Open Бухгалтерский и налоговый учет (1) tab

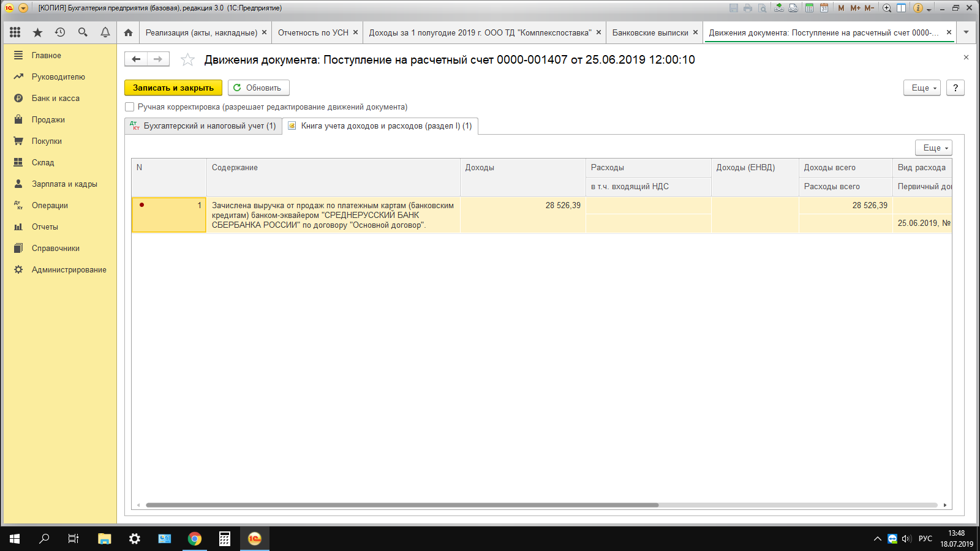click(x=203, y=126)
